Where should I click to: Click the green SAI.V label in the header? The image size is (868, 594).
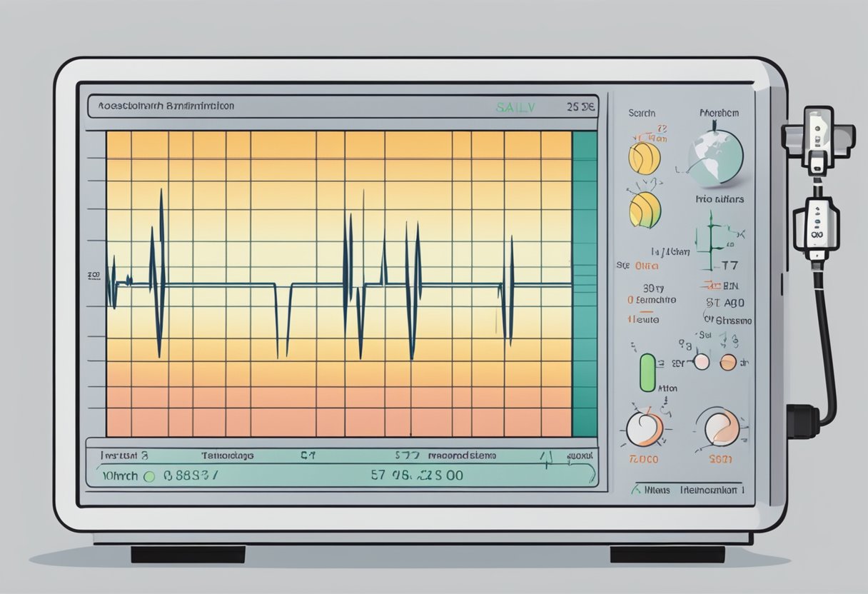tap(515, 107)
